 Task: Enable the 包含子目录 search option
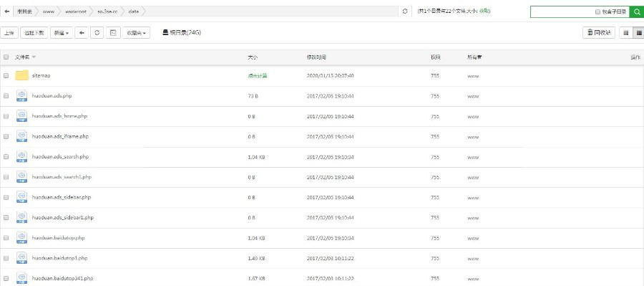pos(598,12)
